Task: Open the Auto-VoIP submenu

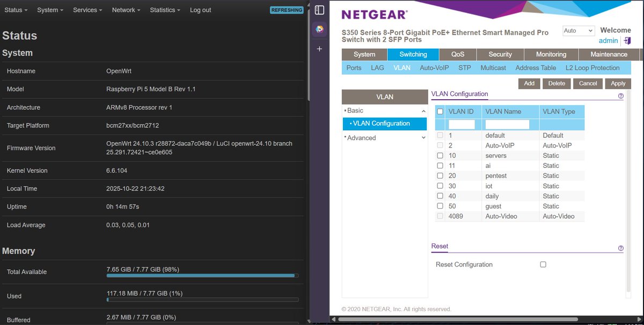Action: [x=434, y=68]
